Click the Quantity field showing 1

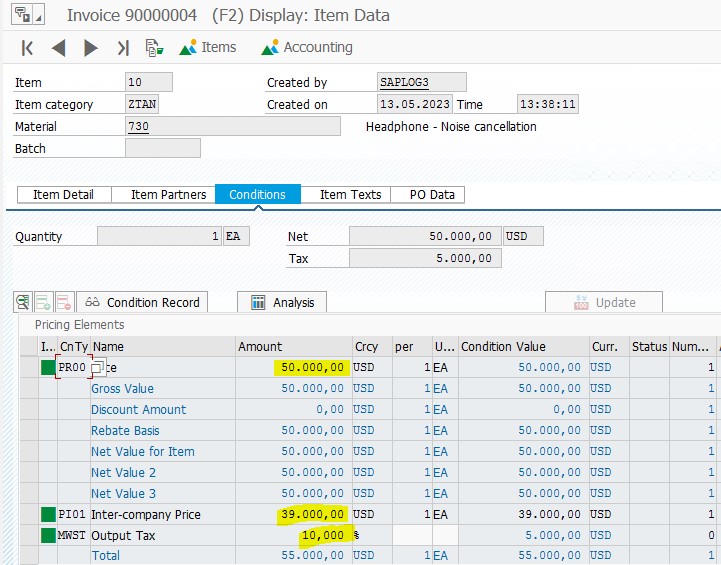click(160, 236)
